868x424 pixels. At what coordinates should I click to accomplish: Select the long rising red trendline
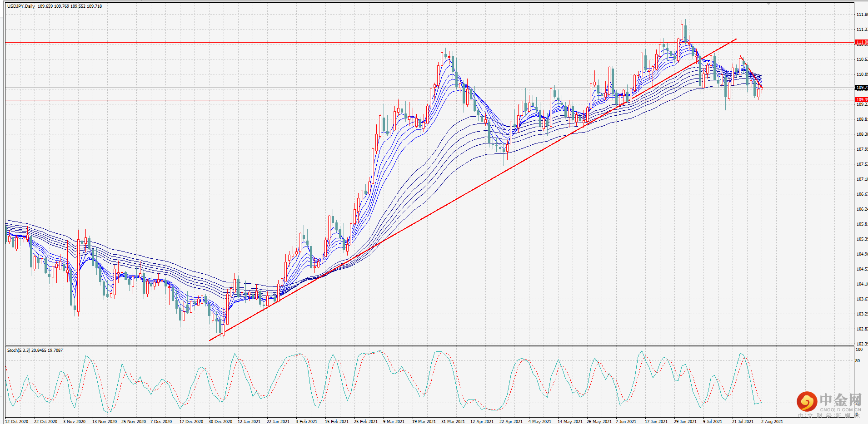pyautogui.click(x=473, y=190)
